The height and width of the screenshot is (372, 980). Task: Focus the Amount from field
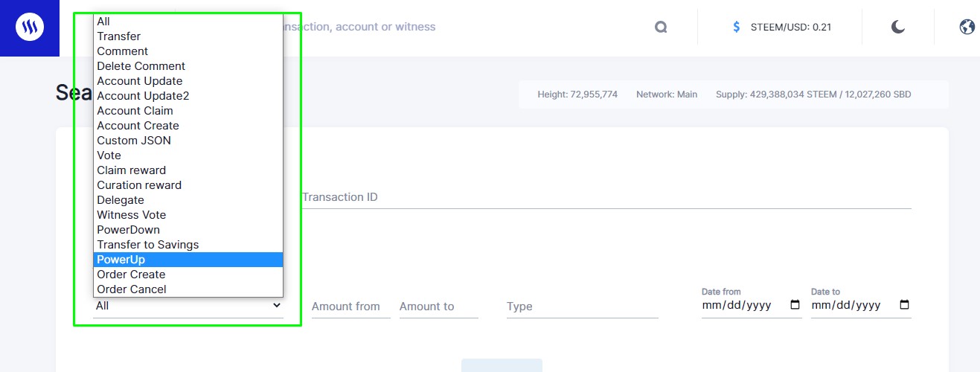[350, 307]
